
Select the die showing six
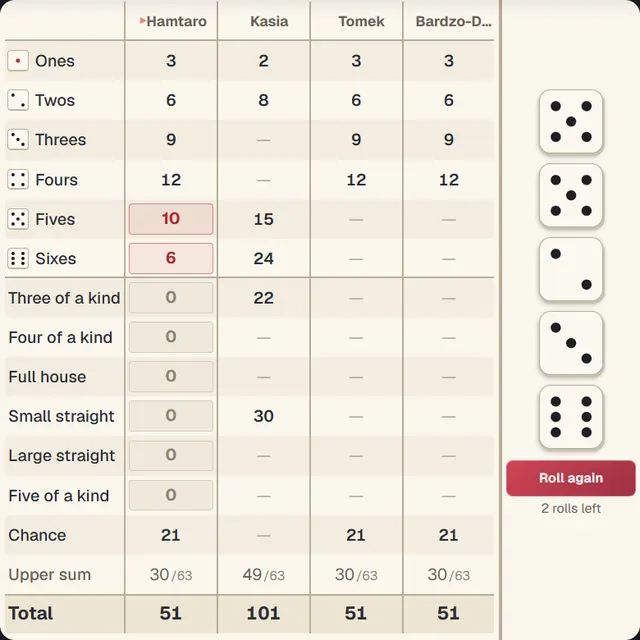(571, 417)
